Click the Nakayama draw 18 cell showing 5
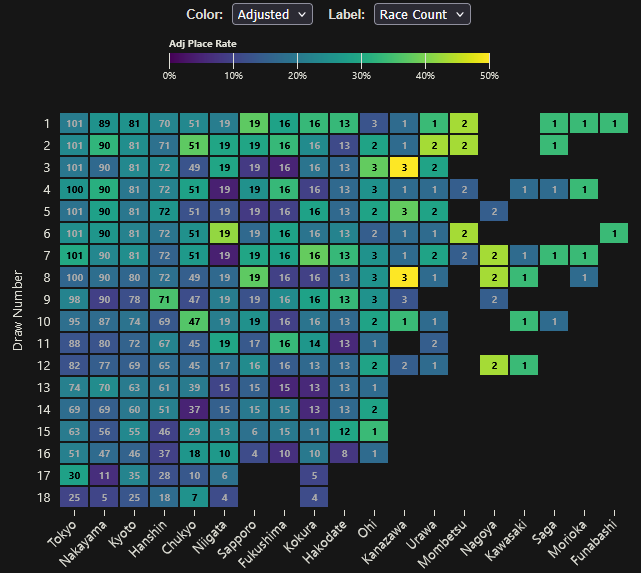This screenshot has width=641, height=573. pos(104,497)
